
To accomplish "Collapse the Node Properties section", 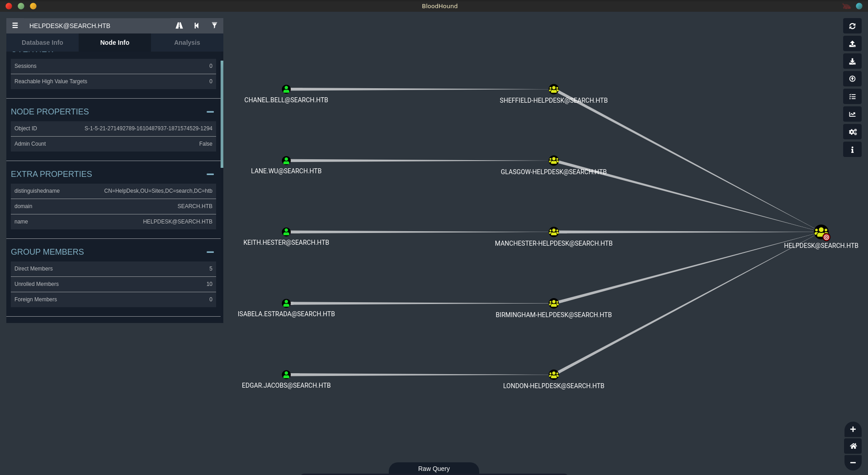I will (x=210, y=112).
